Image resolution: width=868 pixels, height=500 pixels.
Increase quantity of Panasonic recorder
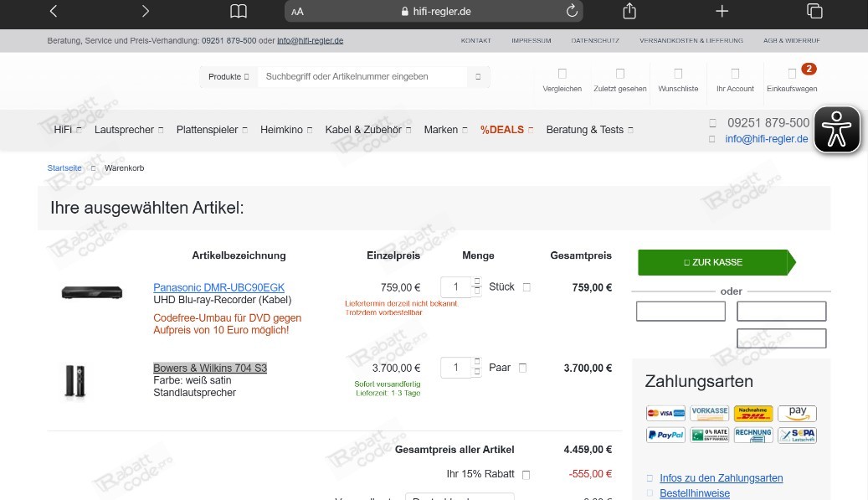click(477, 281)
